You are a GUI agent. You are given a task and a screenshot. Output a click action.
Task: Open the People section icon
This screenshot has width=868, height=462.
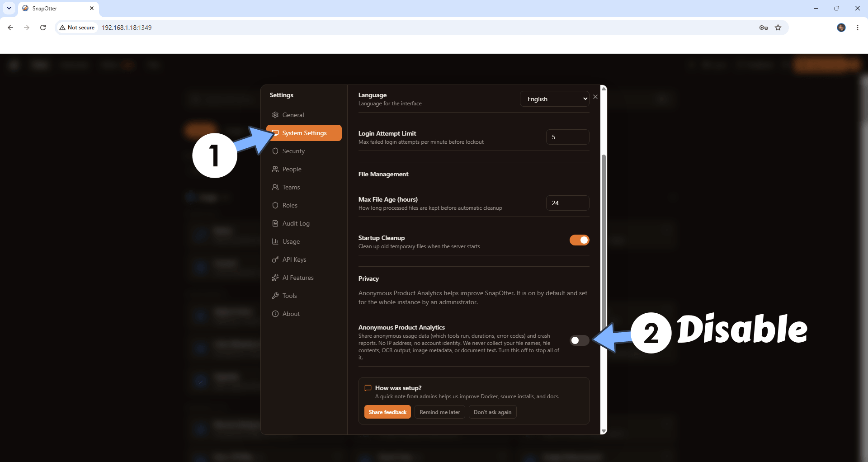(x=275, y=169)
